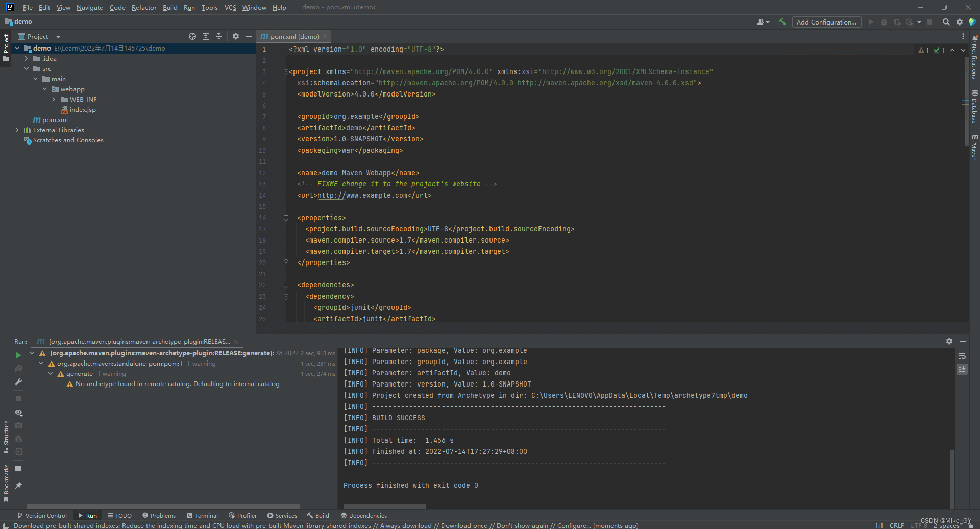Expand the WEB-INF folder node
980x529 pixels.
pyautogui.click(x=54, y=100)
